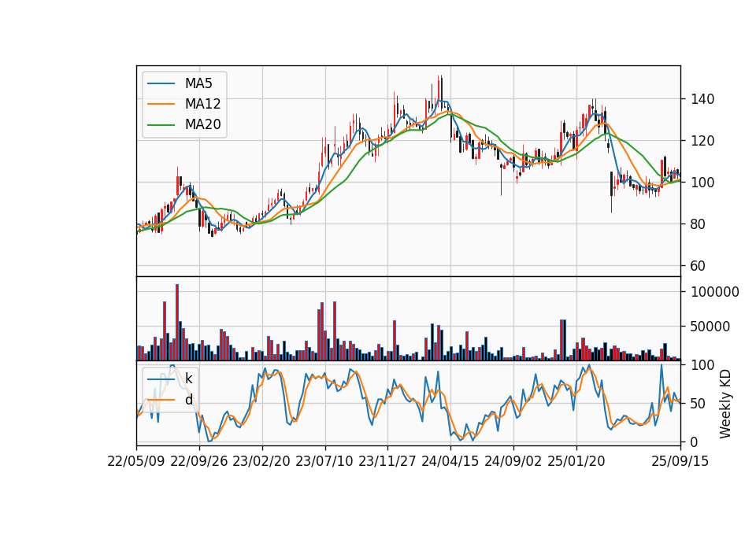Screen dimensions: 756x543
Task: Click the 120 price axis label
Action: click(702, 141)
